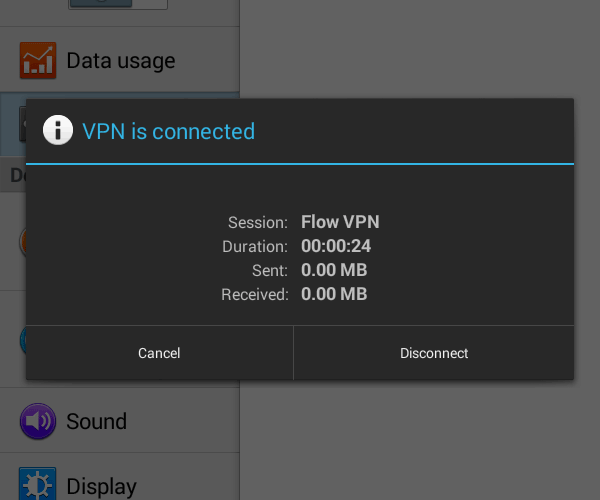Viewport: 600px width, 500px height.
Task: Click the 'VPN is connected' dialog title
Action: 168,131
